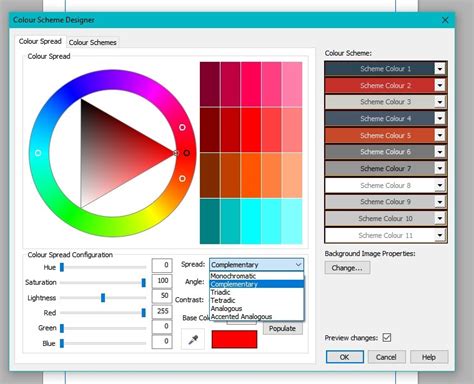Click the Help button
This screenshot has height=384, width=474.
(429, 357)
